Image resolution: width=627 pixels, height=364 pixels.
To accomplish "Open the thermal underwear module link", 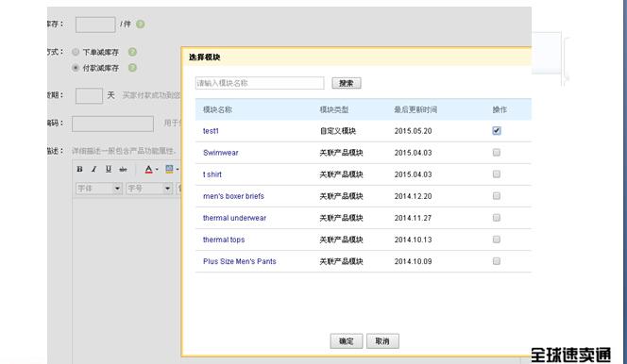I will (x=234, y=218).
